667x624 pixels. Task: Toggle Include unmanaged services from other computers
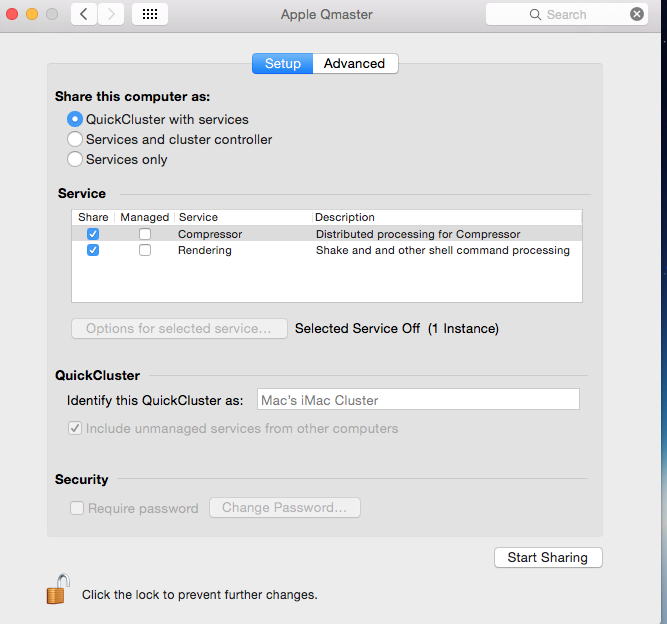pos(75,428)
